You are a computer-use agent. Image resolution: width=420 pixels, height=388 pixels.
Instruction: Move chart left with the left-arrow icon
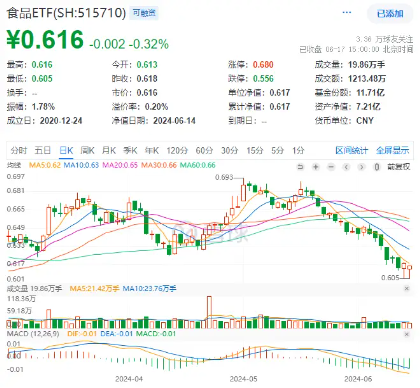(346, 167)
